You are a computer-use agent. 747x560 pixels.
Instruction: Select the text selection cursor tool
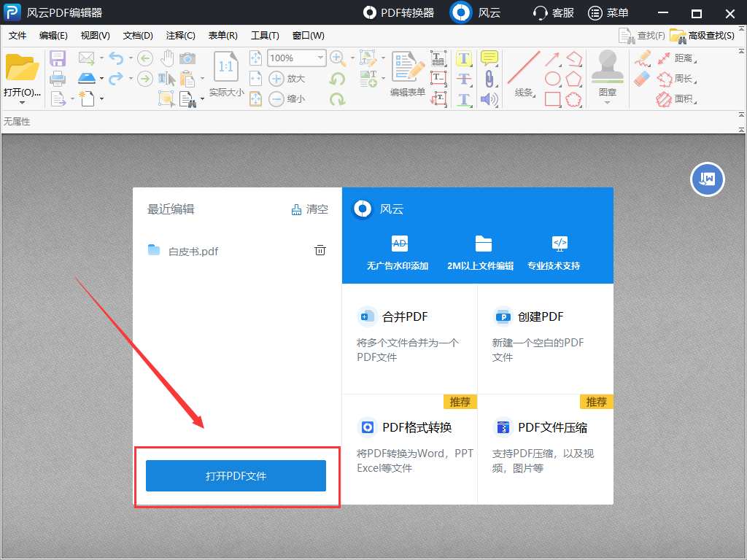(x=166, y=78)
